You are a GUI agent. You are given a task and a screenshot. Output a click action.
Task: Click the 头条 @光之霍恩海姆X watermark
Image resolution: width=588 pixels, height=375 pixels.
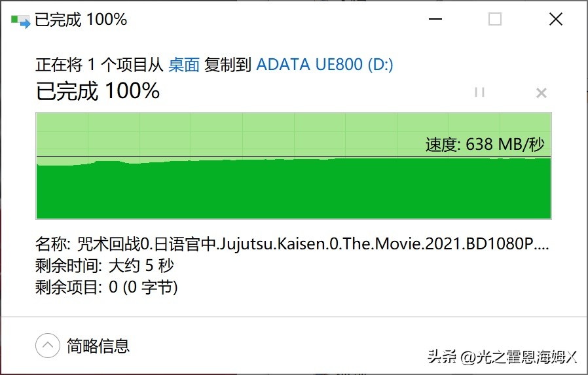pos(502,357)
